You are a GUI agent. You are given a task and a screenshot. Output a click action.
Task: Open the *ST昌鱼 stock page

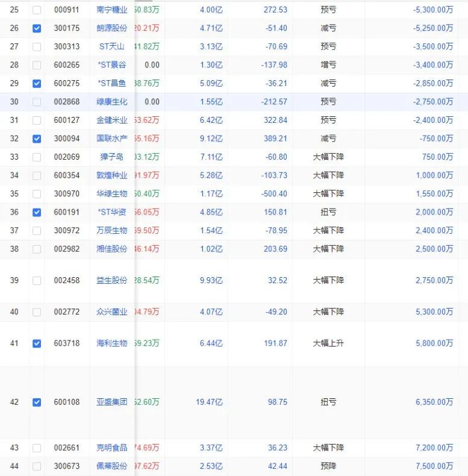tap(111, 84)
